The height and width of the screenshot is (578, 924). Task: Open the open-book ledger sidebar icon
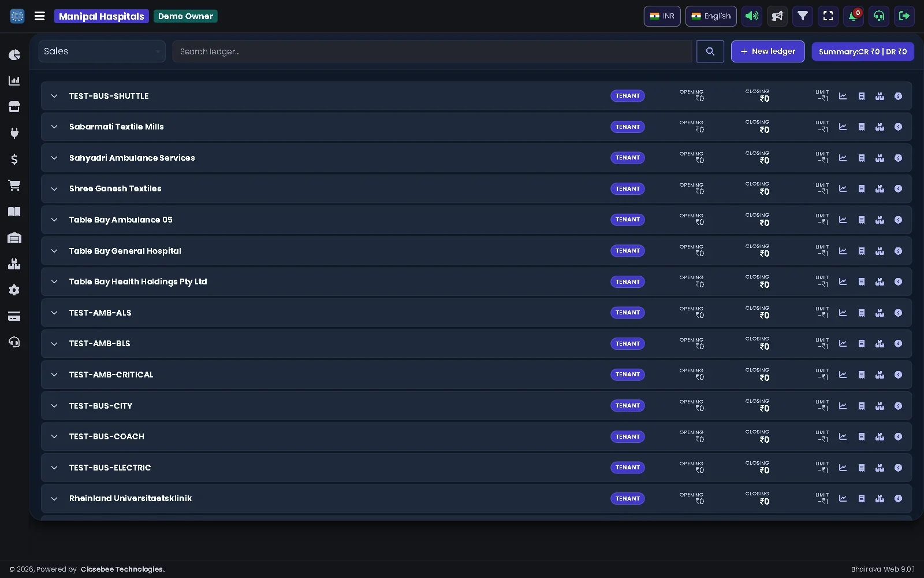coord(14,212)
